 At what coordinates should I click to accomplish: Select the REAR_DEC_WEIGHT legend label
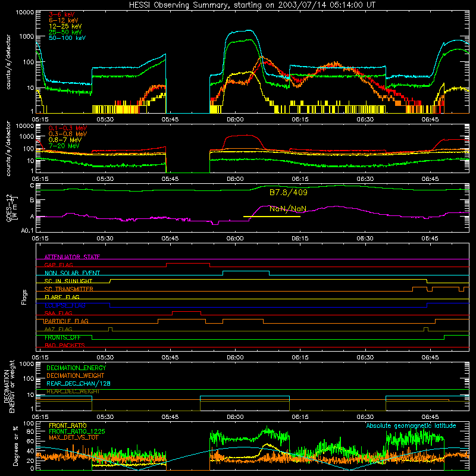(x=73, y=392)
